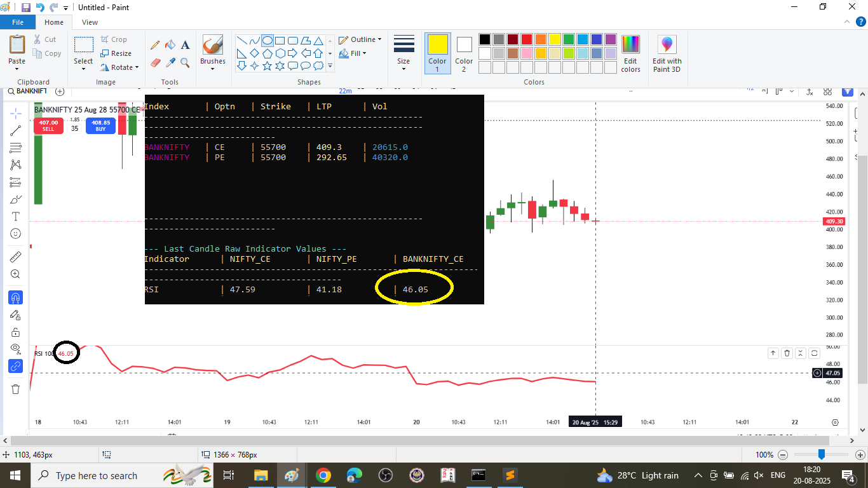Open the Size thickness dropdown
Image resolution: width=868 pixels, height=488 pixels.
pos(403,53)
